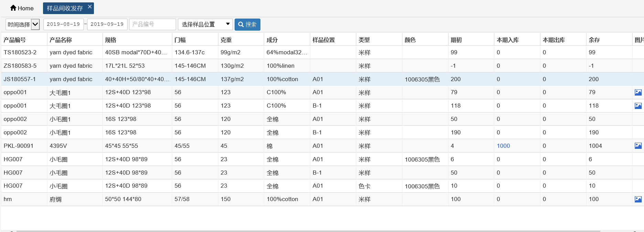View picture icon in the hm row

(x=638, y=199)
